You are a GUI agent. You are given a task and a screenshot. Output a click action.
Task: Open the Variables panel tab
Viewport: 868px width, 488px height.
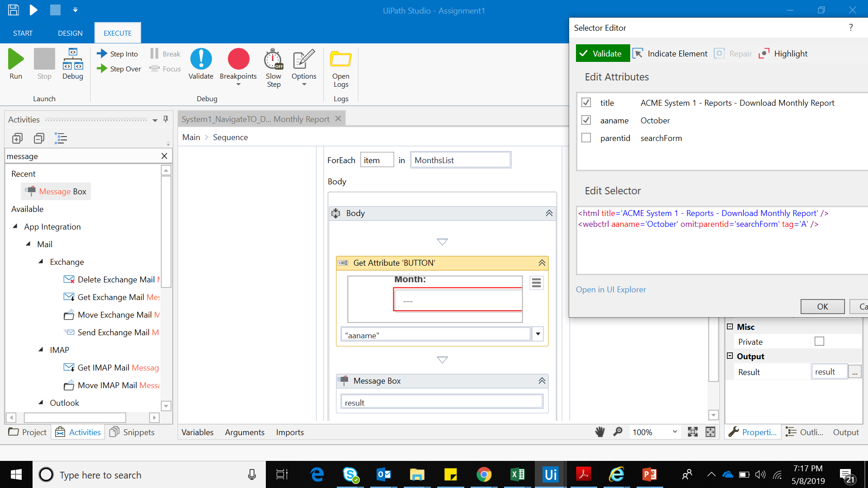click(197, 432)
